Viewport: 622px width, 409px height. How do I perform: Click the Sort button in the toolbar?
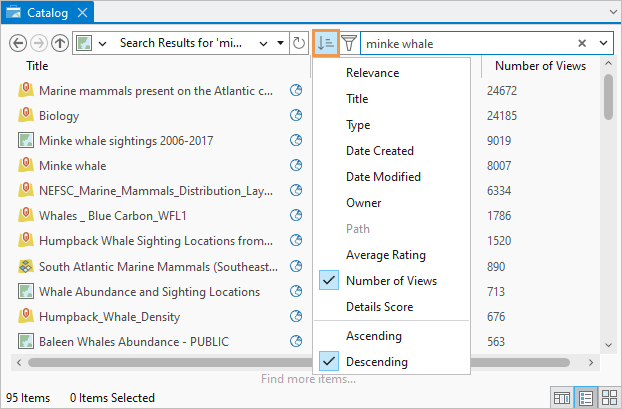point(325,43)
